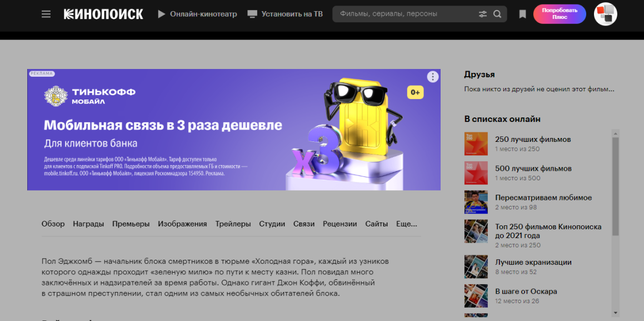
Task: Select the Рецензии tab
Action: (x=340, y=224)
